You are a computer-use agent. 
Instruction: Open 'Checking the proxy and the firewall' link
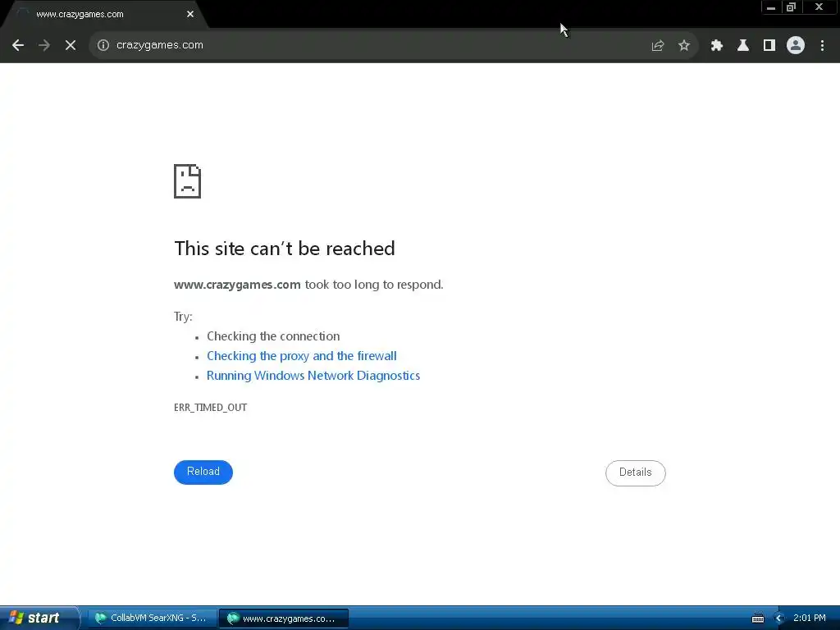point(302,356)
